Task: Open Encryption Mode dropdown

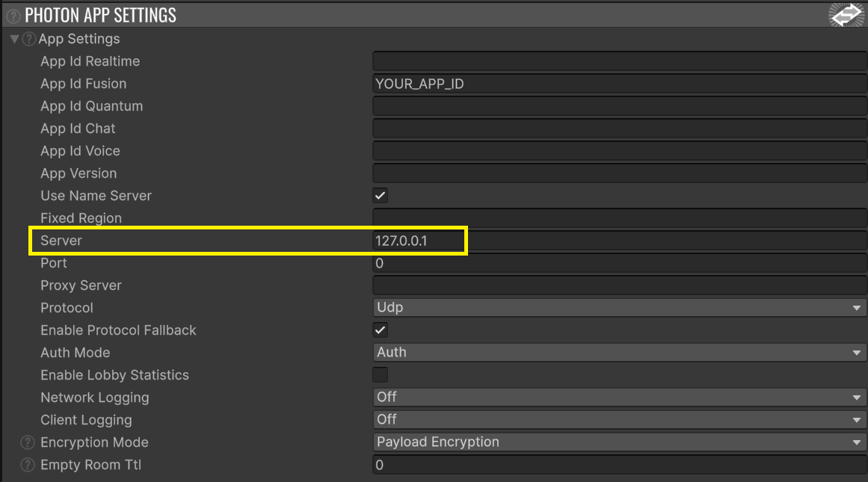Action: tap(620, 442)
